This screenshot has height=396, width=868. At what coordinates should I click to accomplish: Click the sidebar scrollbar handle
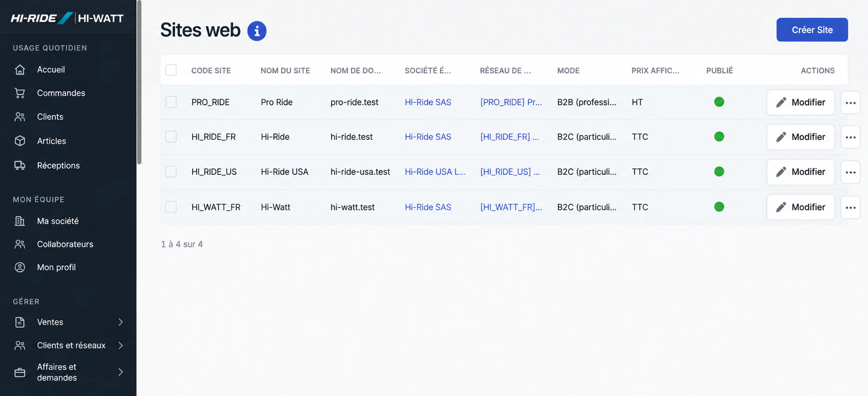(139, 82)
